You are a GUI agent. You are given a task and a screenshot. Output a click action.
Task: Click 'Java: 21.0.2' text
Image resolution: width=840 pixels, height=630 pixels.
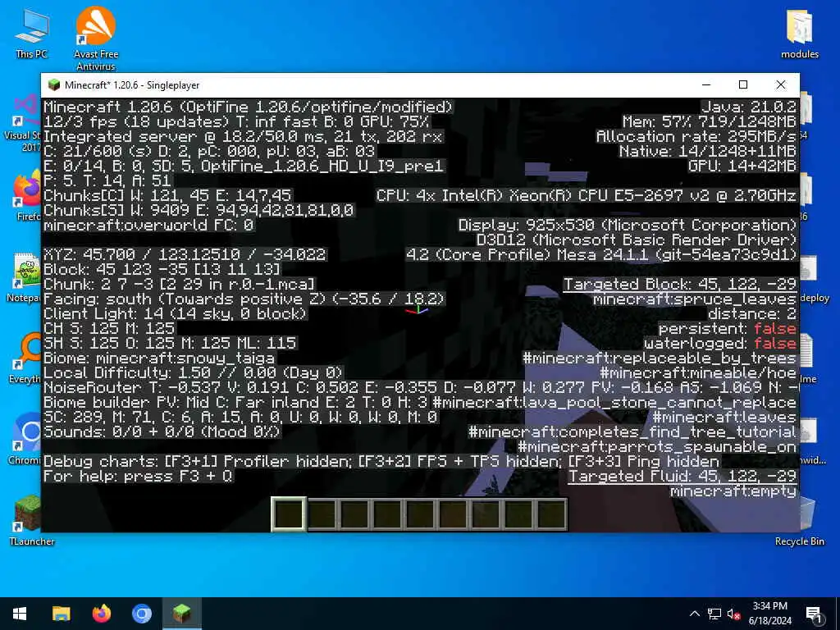click(x=749, y=107)
